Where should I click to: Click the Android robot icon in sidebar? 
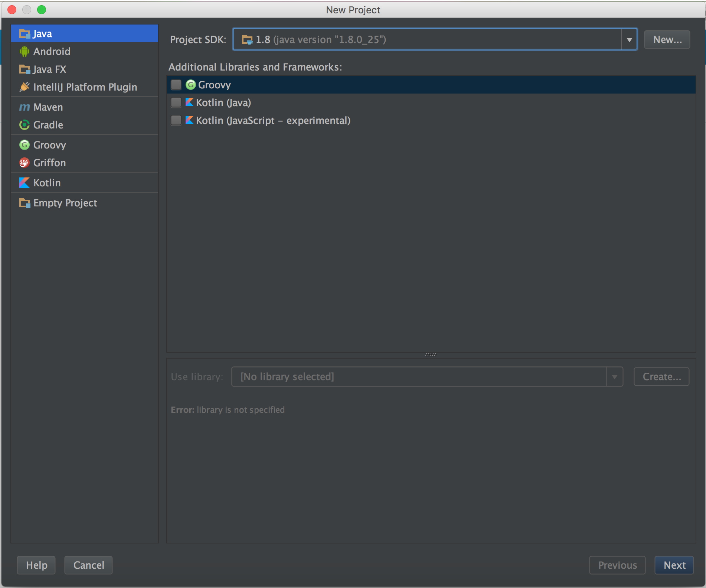coord(24,51)
